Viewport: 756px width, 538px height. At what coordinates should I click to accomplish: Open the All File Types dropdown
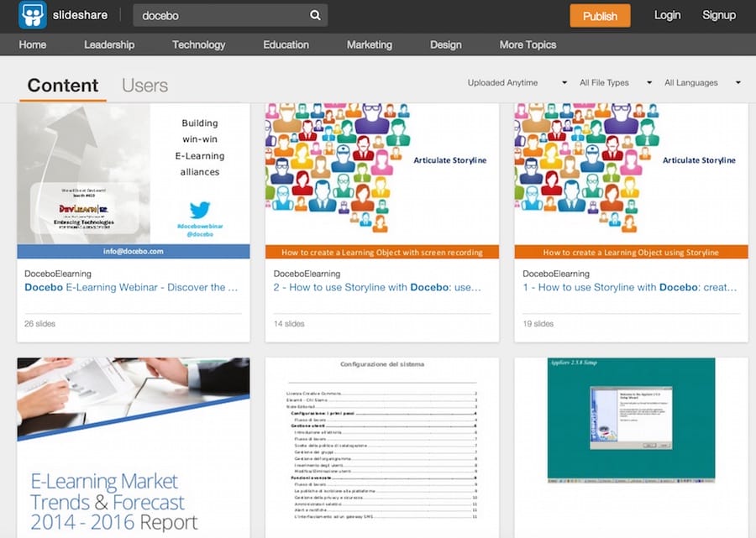point(615,83)
